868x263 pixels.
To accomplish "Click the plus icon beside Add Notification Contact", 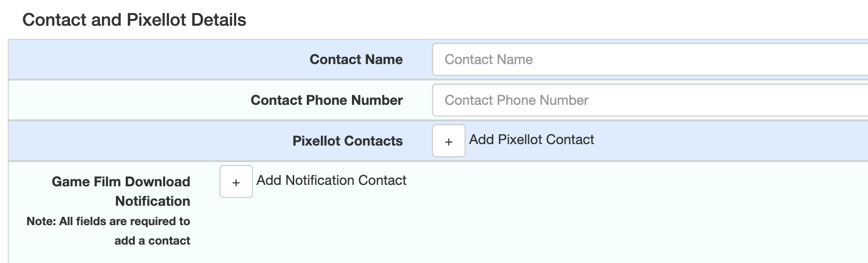I will [x=236, y=181].
